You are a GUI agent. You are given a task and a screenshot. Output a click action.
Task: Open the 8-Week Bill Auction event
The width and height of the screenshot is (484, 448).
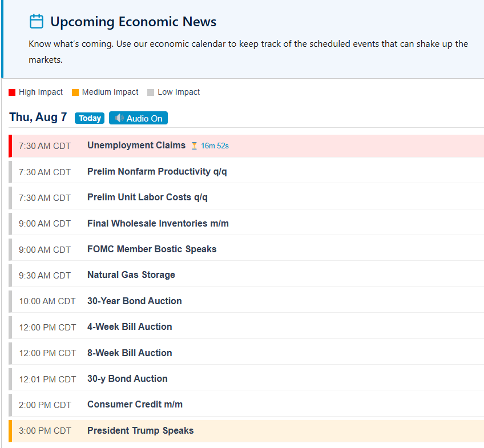pyautogui.click(x=247, y=353)
